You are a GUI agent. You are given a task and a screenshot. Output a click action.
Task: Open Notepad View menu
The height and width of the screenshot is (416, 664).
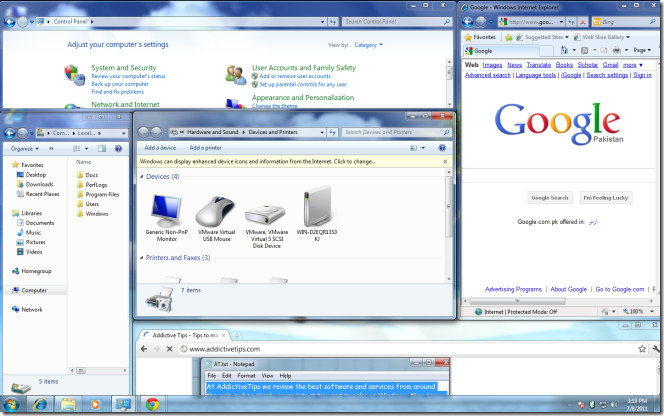[267, 376]
